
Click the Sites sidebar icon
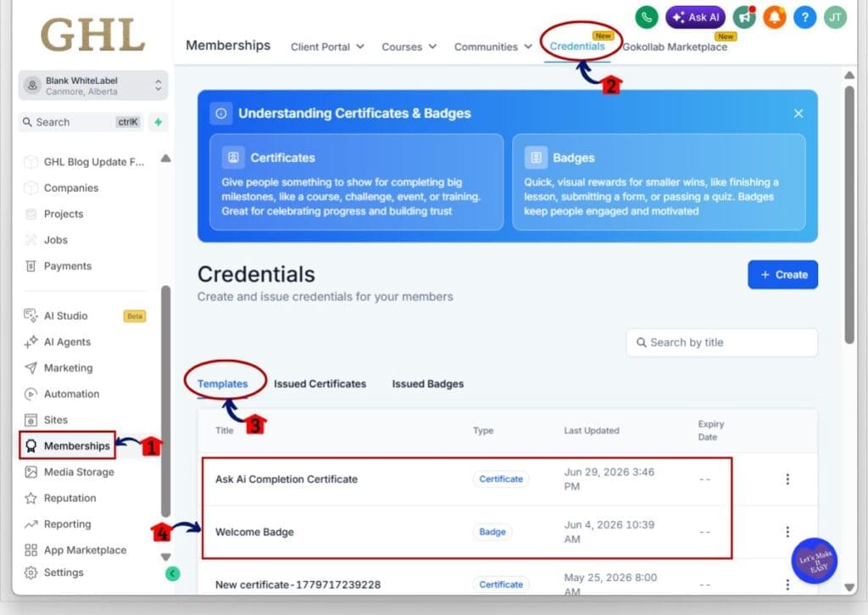(x=31, y=420)
